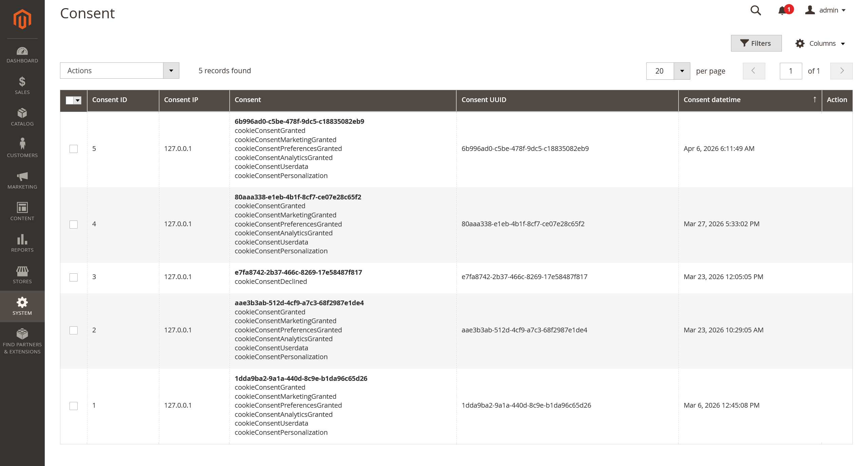Check the row with Consent ID 1
The width and height of the screenshot is (868, 466).
tap(74, 406)
